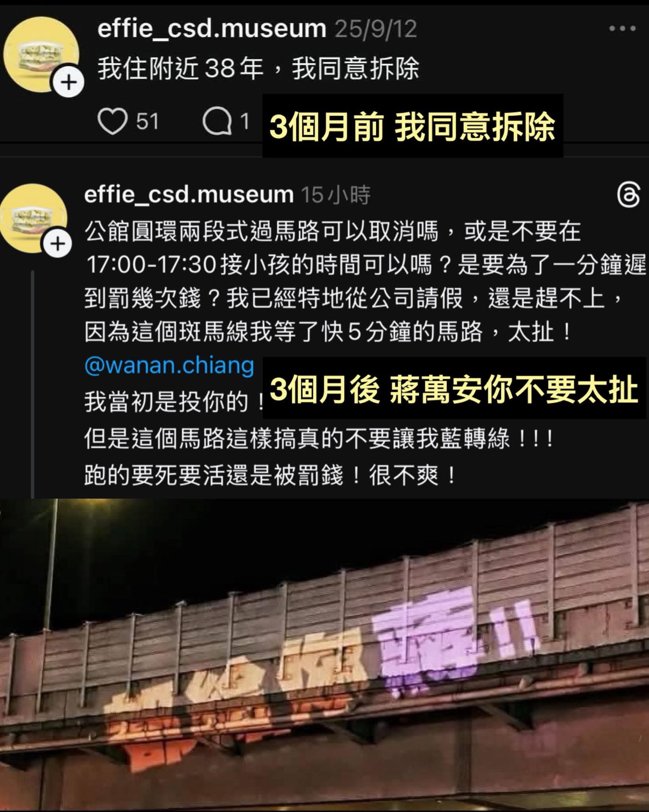Screen dimensions: 649x812
Task: Open the @wanan.chiang mention link
Action: click(x=169, y=365)
